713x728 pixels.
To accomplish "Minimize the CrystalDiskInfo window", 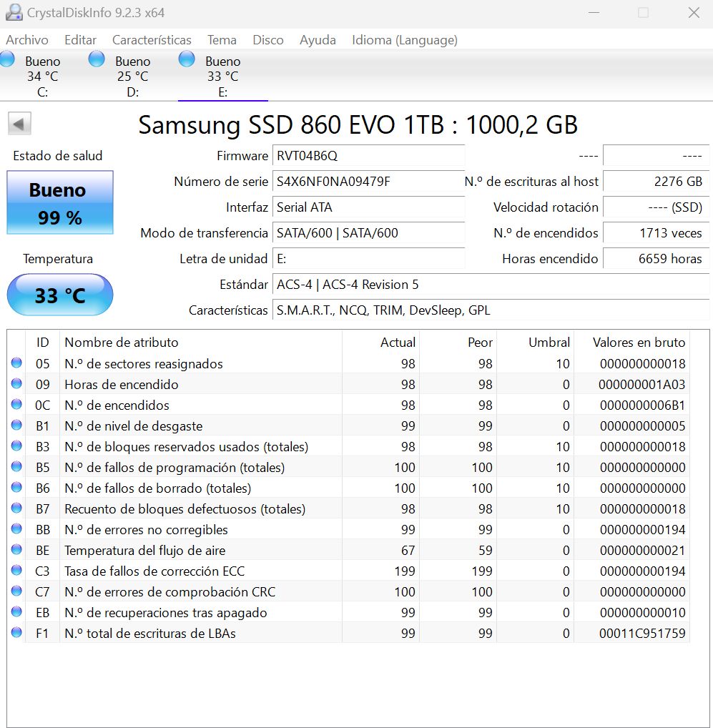I will [x=594, y=13].
